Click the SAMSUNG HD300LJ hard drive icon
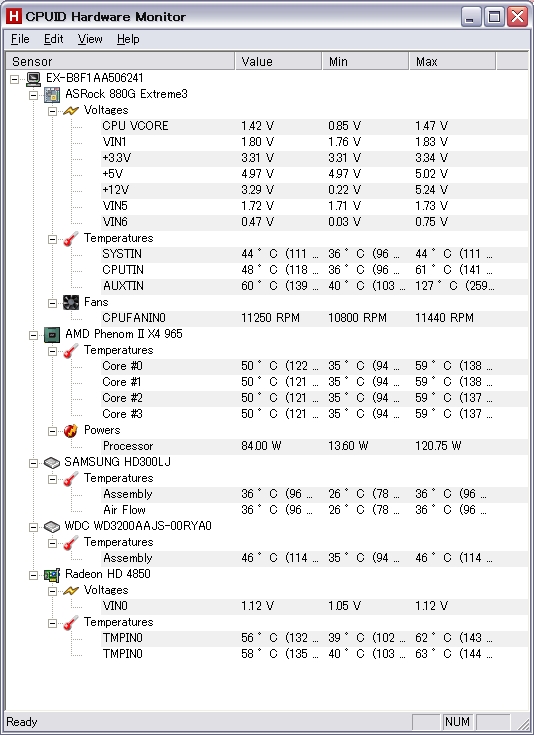Image resolution: width=534 pixels, height=735 pixels. pos(52,463)
